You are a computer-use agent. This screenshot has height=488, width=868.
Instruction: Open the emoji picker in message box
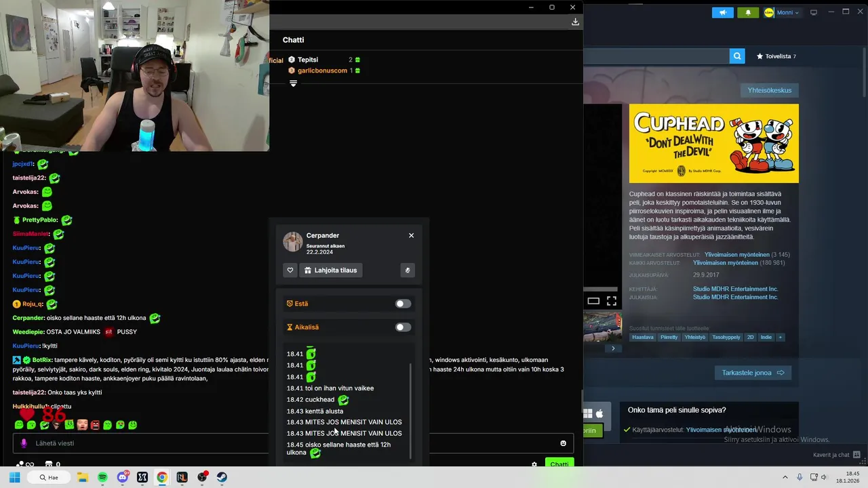pyautogui.click(x=563, y=443)
